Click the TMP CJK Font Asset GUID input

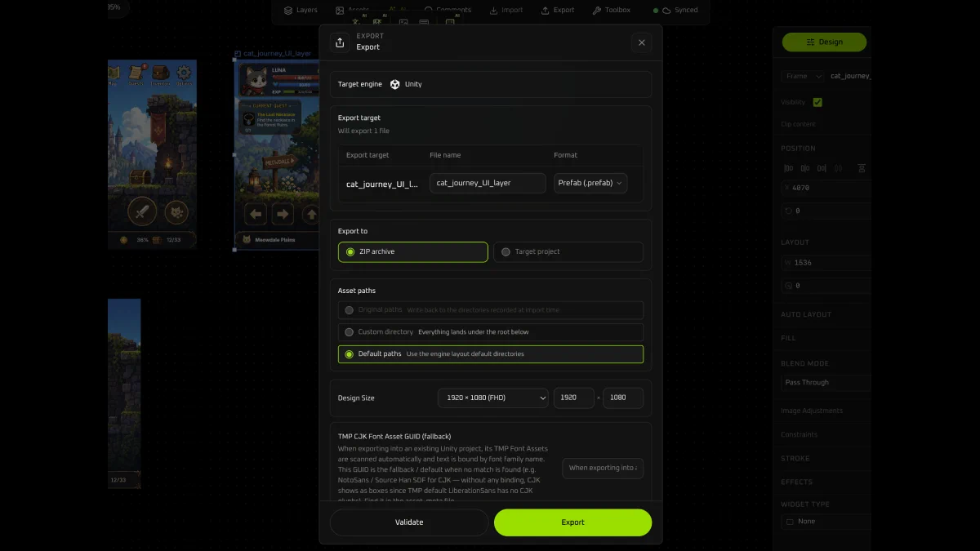603,468
